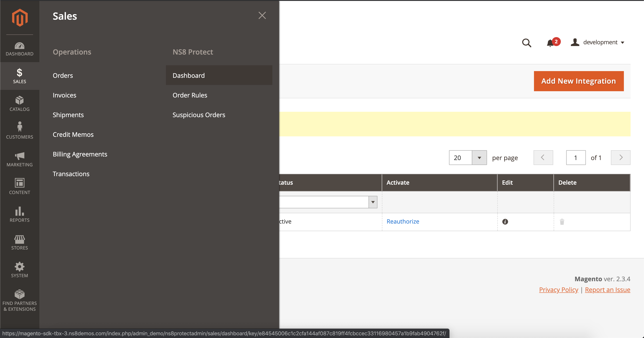The image size is (644, 338).
Task: Click the search magnifier icon
Action: tap(527, 43)
